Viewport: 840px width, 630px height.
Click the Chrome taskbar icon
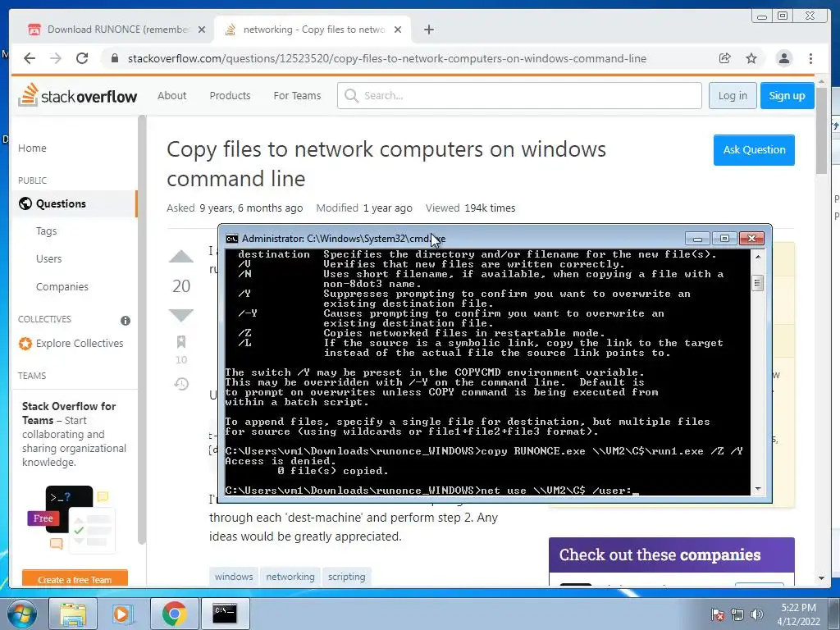[174, 614]
